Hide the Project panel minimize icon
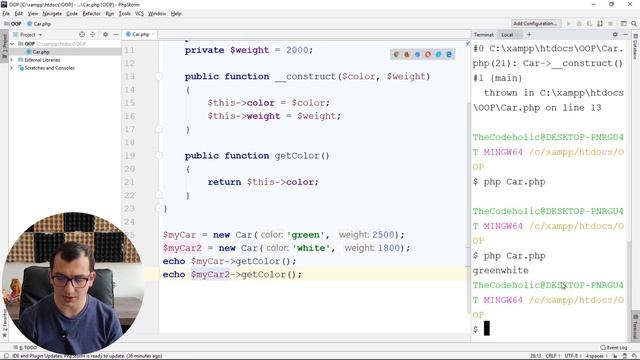Viewport: 640px width, 360px height. 116,35
